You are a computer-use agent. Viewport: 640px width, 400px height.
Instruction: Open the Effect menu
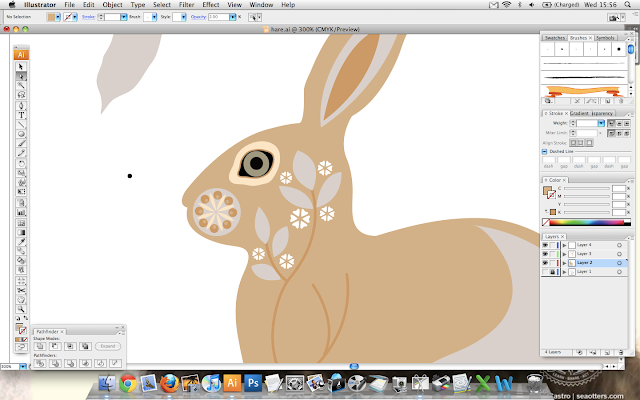coord(210,5)
